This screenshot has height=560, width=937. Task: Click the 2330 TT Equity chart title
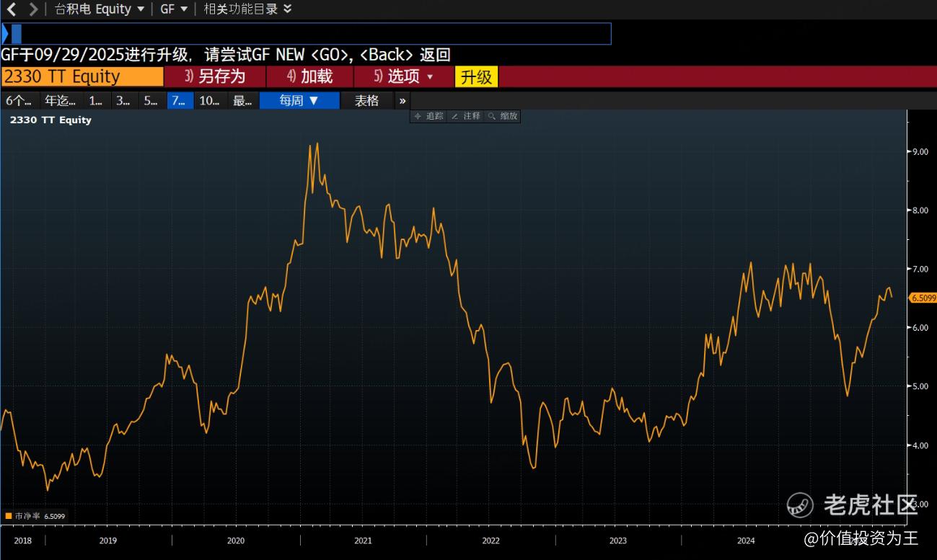[50, 120]
